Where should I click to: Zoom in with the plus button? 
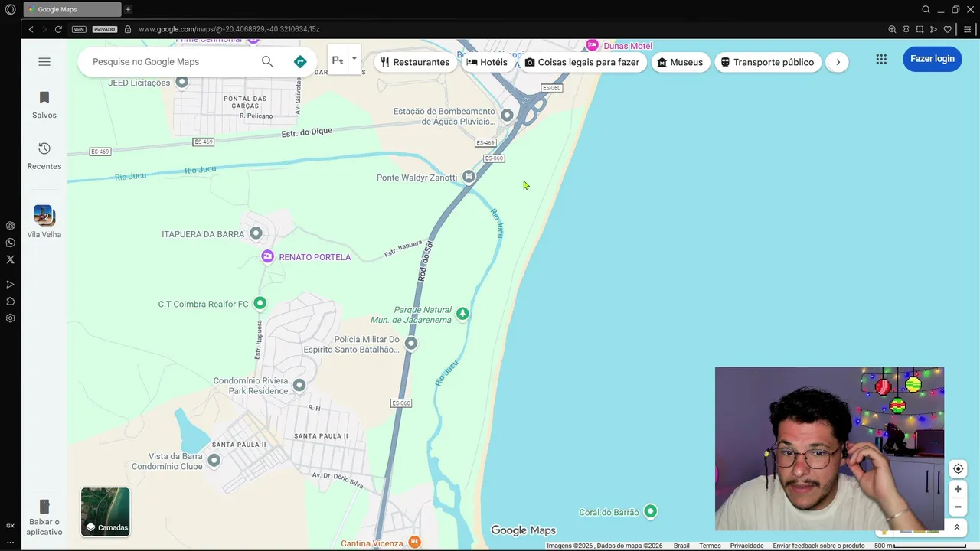(x=958, y=489)
